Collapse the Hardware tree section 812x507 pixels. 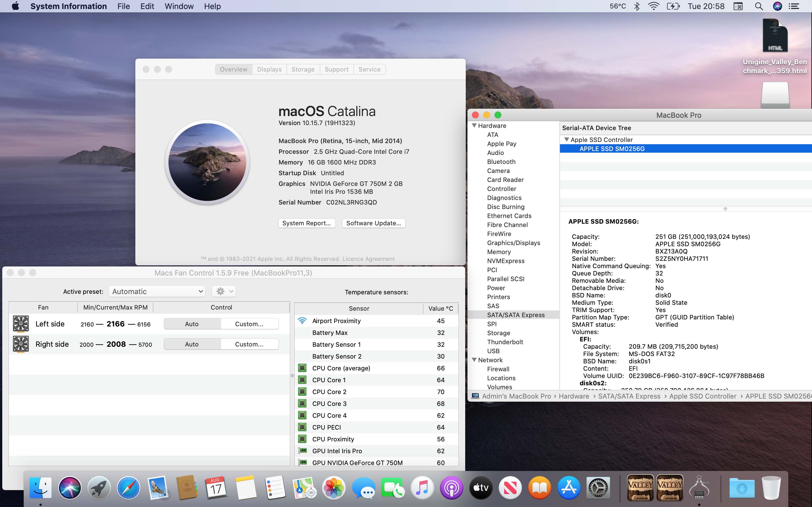pos(474,125)
